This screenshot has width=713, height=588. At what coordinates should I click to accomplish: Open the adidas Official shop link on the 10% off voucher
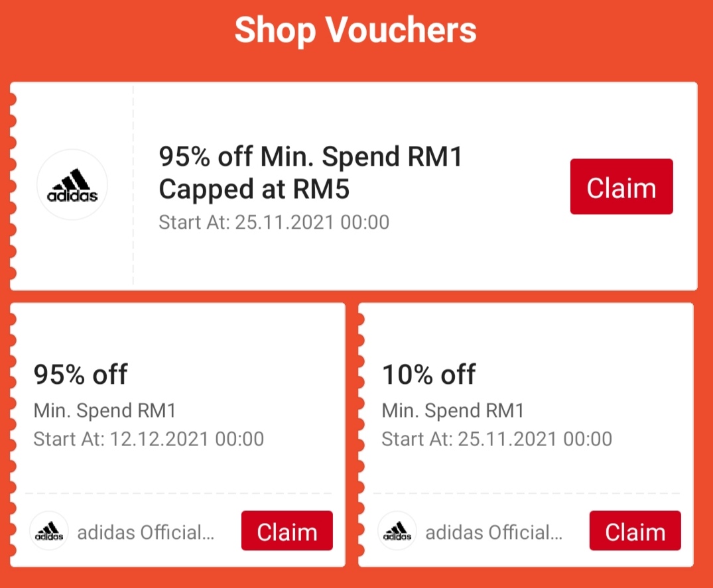tap(493, 532)
